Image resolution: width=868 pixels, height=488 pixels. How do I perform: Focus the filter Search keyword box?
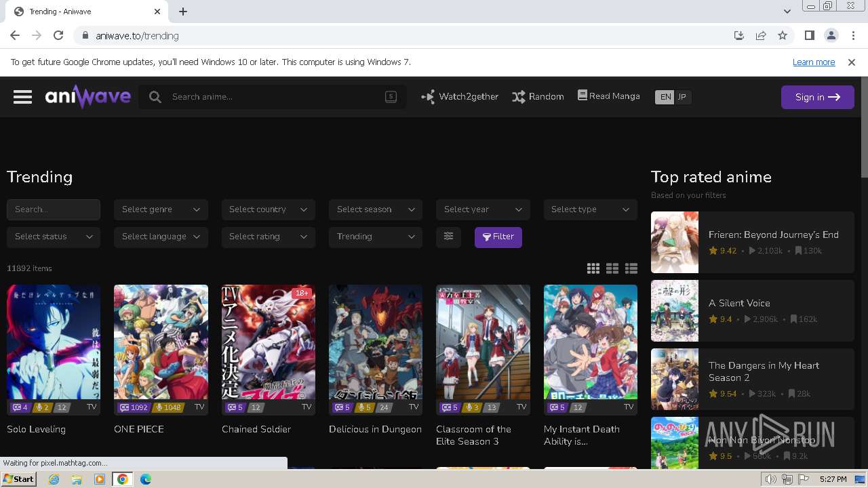click(x=54, y=209)
